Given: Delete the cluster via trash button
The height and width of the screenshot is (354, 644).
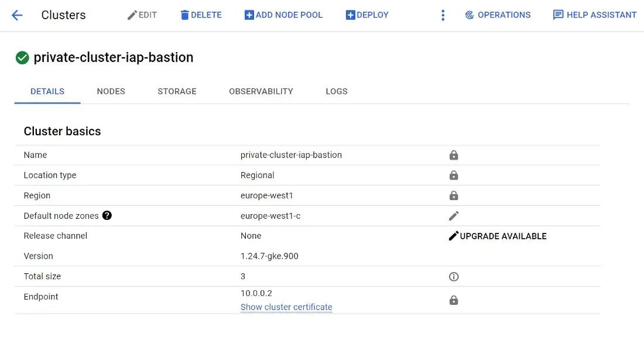Looking at the screenshot, I should [201, 15].
